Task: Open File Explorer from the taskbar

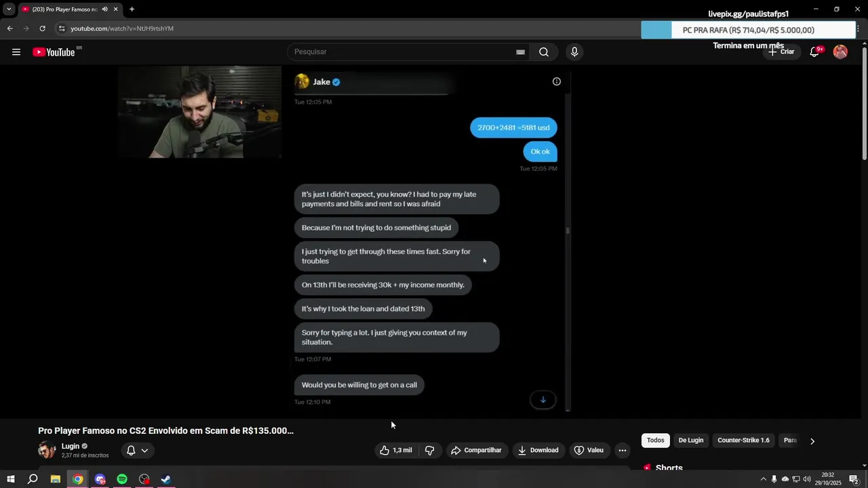Action: coord(56,479)
